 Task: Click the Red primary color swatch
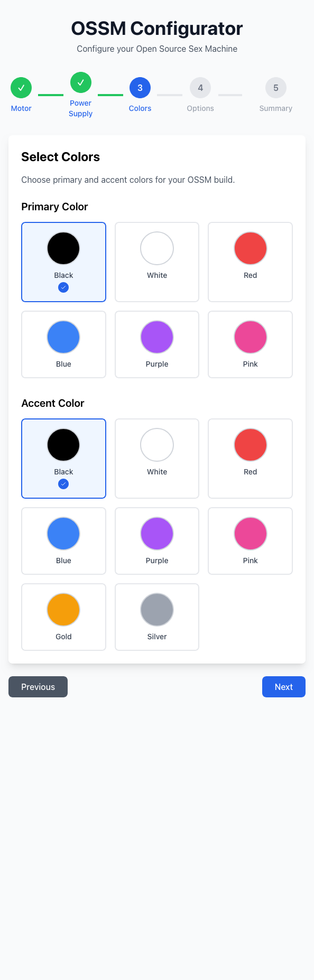(x=250, y=248)
